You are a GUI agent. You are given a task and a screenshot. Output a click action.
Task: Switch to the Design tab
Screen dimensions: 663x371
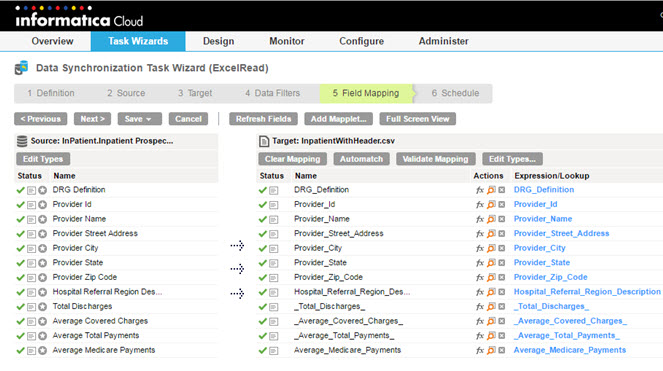tap(219, 41)
